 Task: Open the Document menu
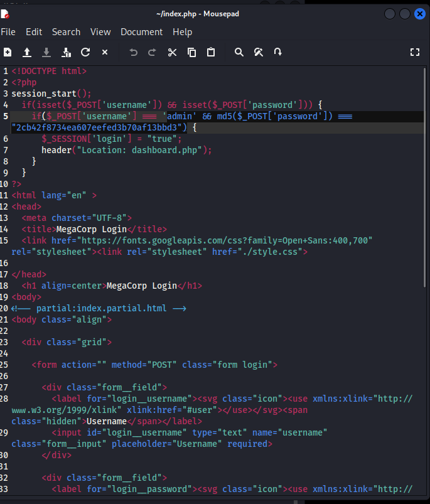point(141,32)
